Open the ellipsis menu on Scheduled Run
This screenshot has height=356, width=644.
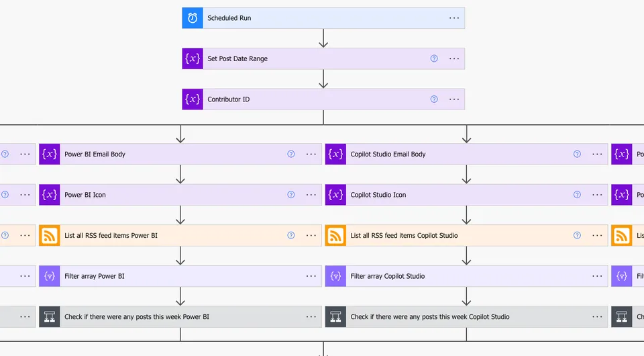[x=454, y=18]
